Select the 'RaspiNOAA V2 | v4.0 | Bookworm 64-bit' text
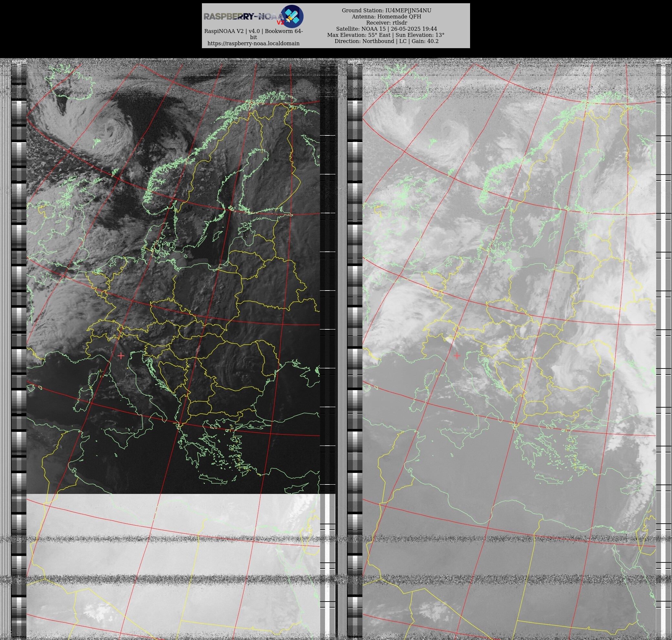This screenshot has height=640, width=672. click(253, 34)
